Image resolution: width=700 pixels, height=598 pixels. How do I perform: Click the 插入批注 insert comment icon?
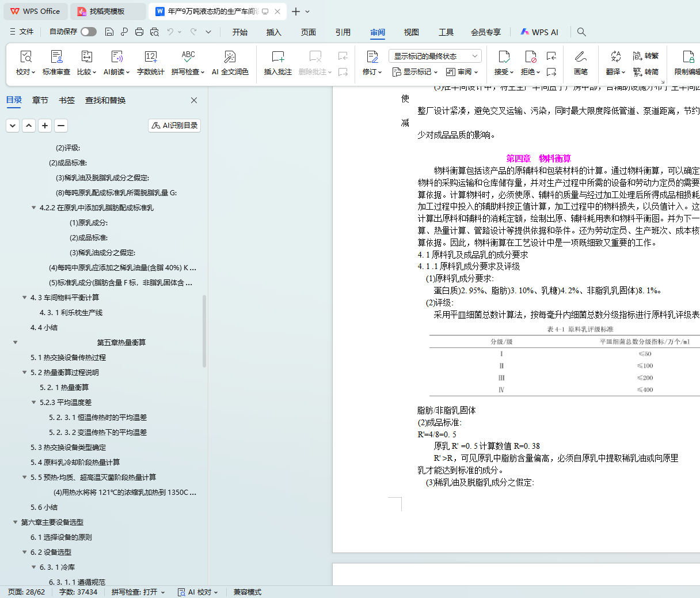click(x=277, y=57)
